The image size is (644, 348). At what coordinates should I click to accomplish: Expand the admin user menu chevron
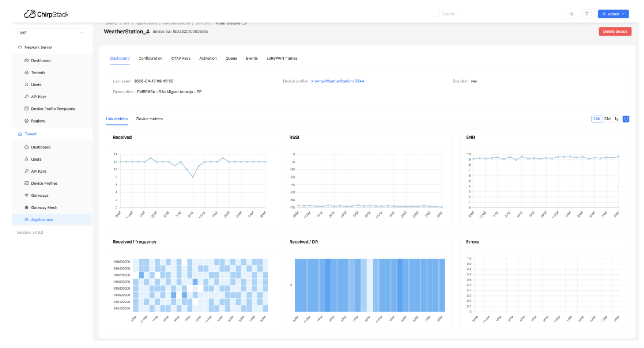623,14
